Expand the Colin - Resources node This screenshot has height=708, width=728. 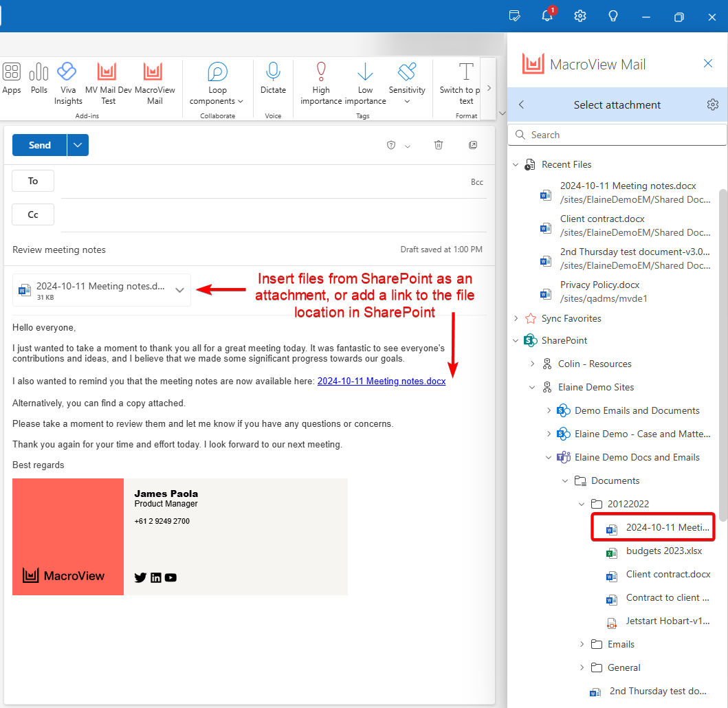coord(533,364)
